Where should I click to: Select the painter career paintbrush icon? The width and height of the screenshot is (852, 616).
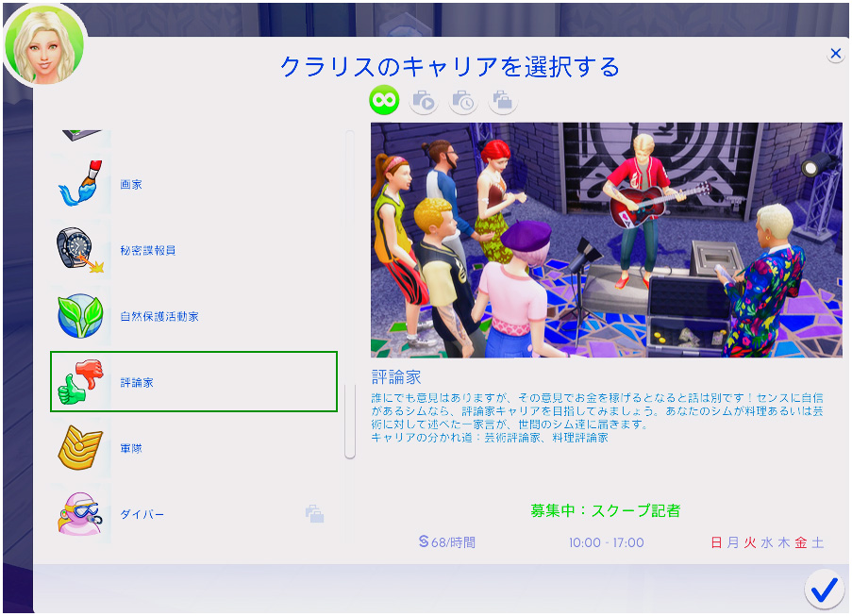point(80,184)
